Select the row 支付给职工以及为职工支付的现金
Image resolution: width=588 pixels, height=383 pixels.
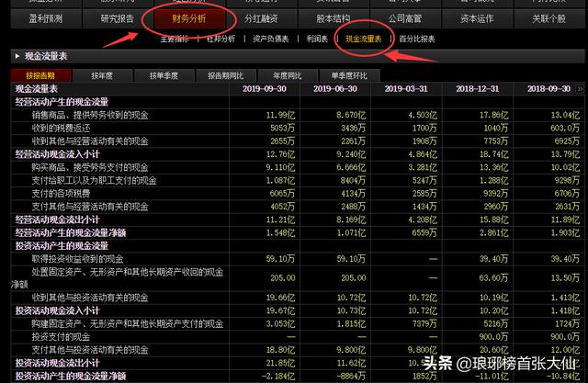298,181
